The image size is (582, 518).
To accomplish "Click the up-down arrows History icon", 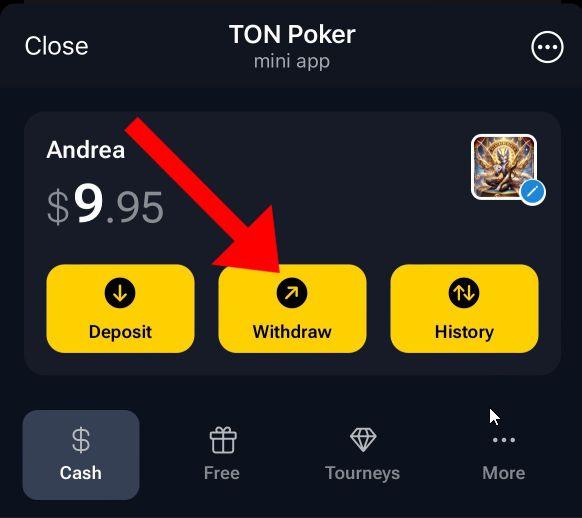I will pos(464,293).
